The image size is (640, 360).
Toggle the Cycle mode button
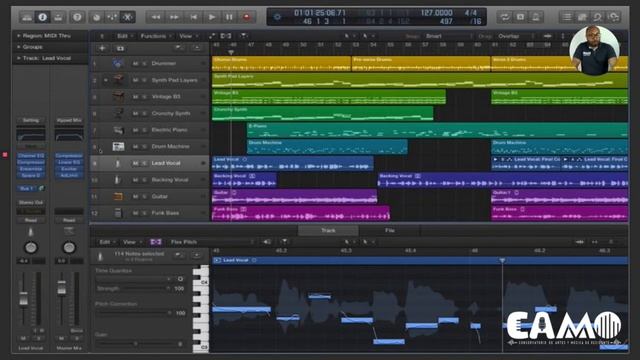(x=505, y=17)
